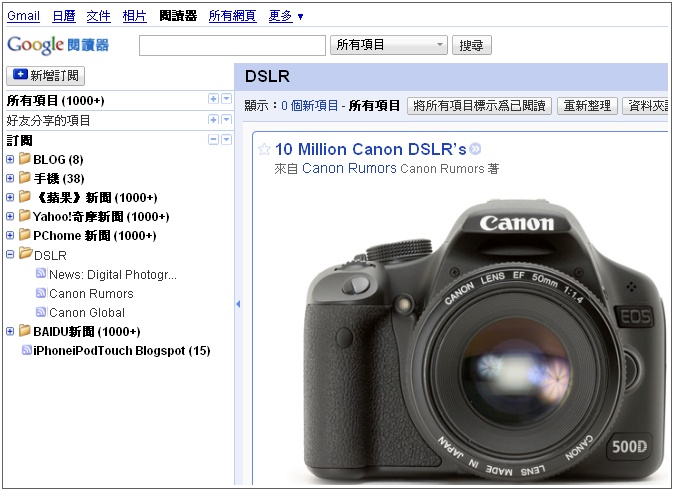
Task: Star the 10 Million Canon DSLR's article
Action: click(264, 150)
